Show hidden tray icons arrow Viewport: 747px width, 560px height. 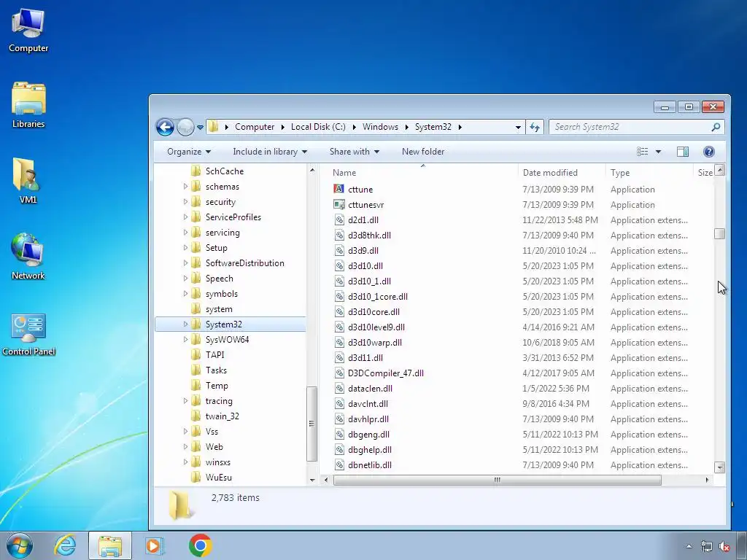click(x=689, y=546)
